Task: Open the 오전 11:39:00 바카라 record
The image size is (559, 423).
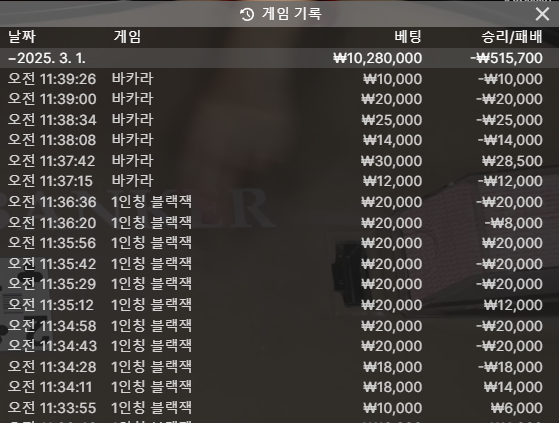Action: click(280, 99)
